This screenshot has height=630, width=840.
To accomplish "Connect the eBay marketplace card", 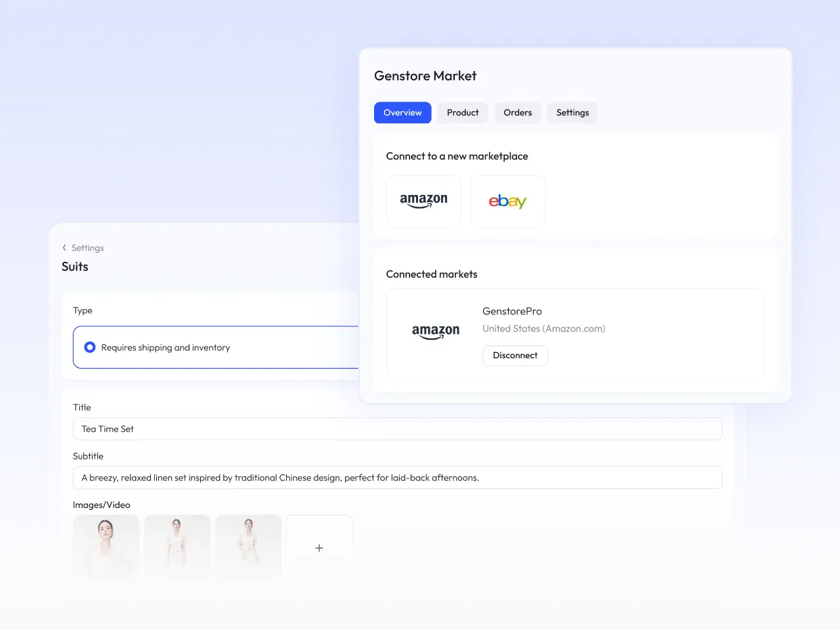I will tap(508, 201).
